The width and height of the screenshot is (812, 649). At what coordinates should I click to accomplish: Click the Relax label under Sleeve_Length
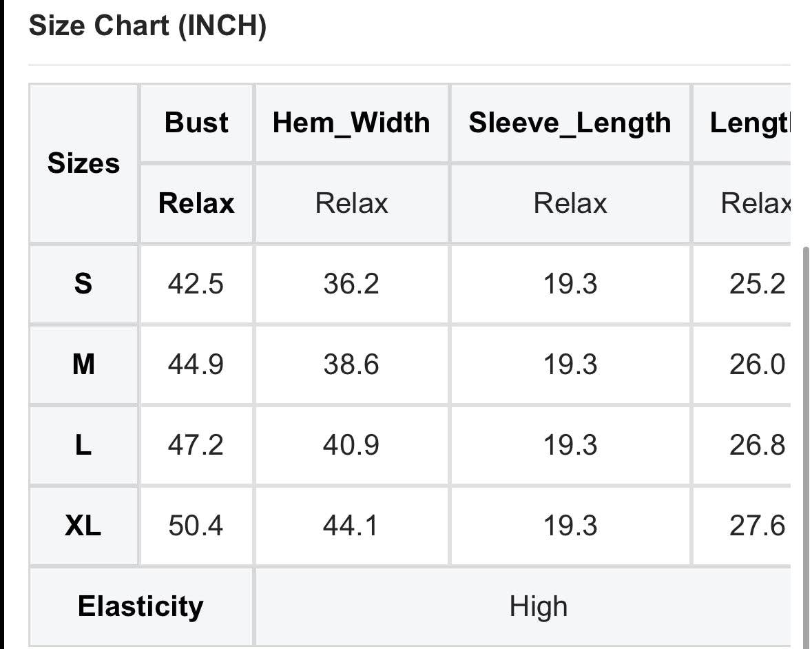click(x=570, y=203)
